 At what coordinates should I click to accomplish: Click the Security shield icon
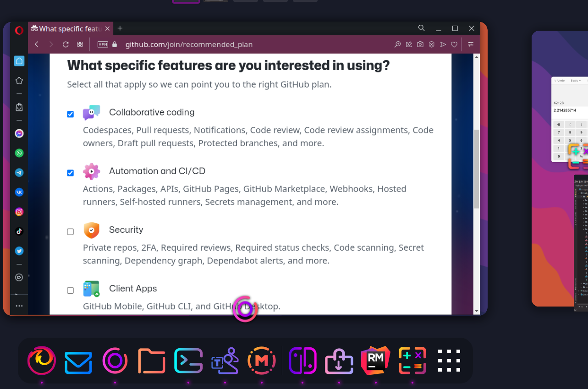point(91,230)
